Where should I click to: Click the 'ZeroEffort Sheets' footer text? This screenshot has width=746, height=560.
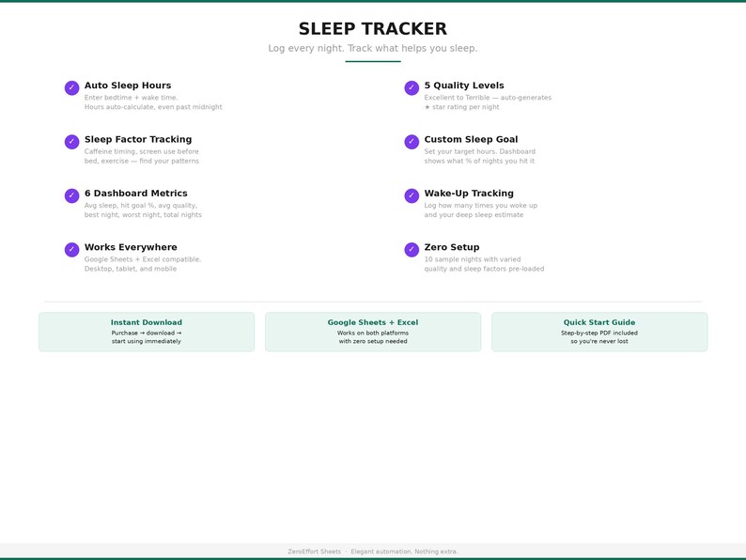(x=315, y=552)
